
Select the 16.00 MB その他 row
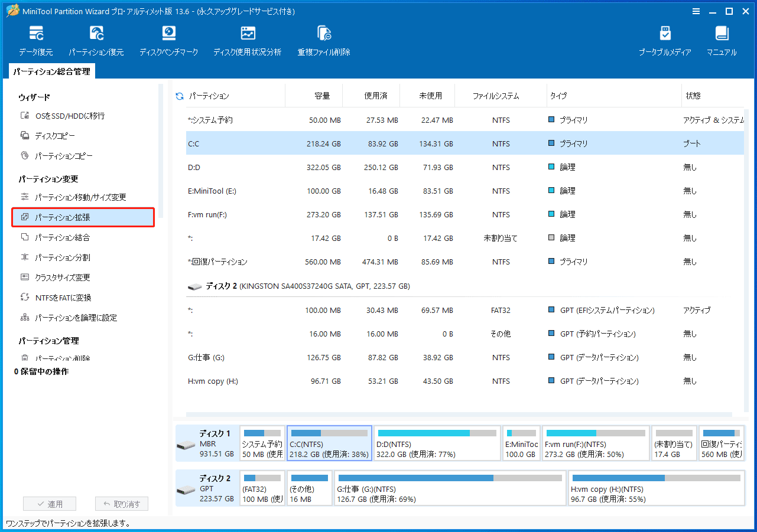point(464,334)
